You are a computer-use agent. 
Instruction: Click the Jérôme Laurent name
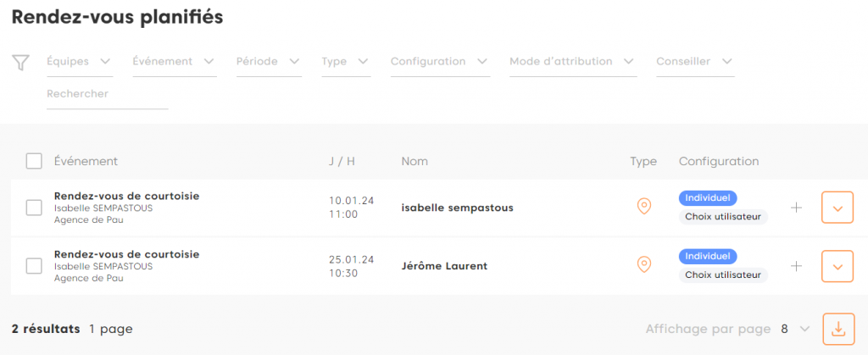coord(444,266)
